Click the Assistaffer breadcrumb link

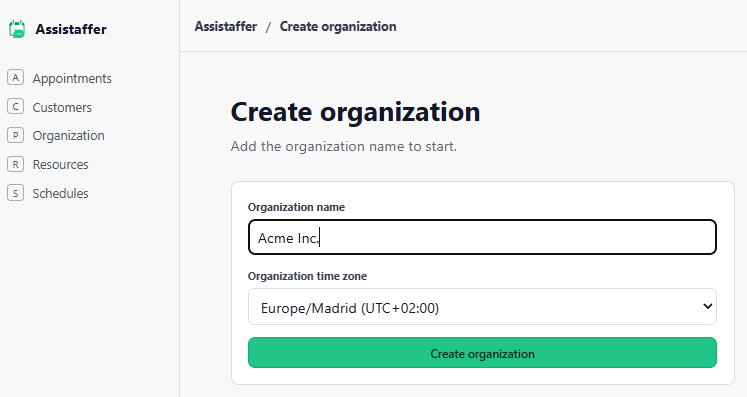point(226,26)
